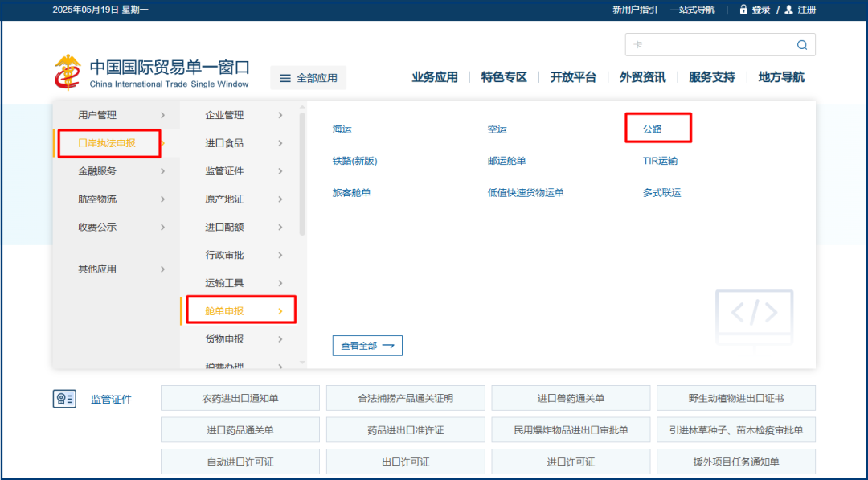Open 新用户指引 link
Image resolution: width=868 pixels, height=480 pixels.
(x=635, y=10)
